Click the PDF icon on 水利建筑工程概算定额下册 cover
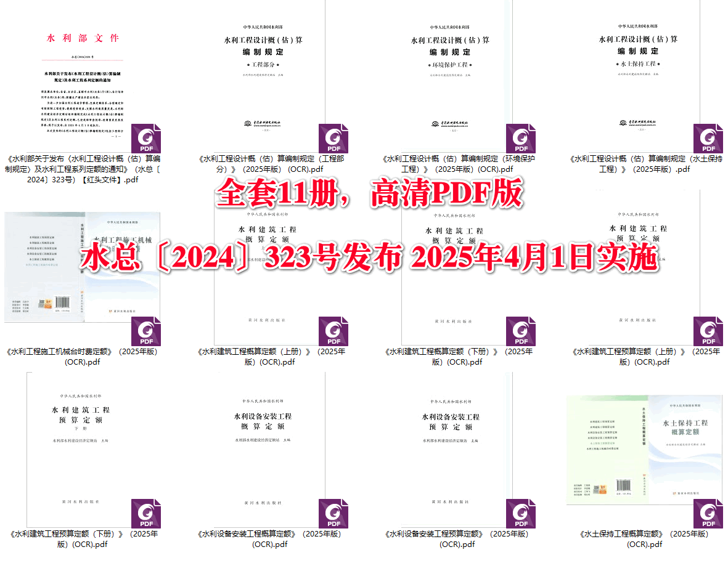Screen dimensions: 728x563 point(521,331)
